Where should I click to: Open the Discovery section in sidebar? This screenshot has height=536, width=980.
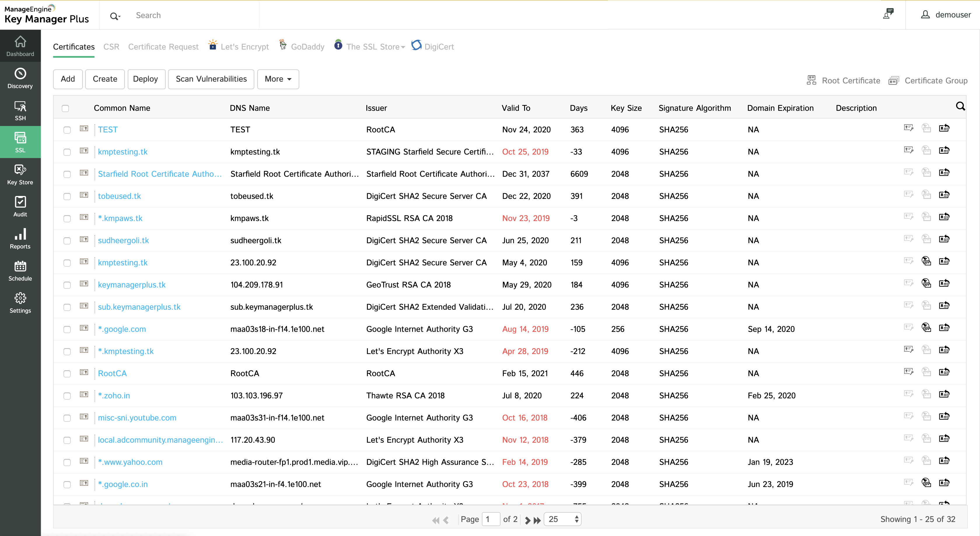click(20, 78)
